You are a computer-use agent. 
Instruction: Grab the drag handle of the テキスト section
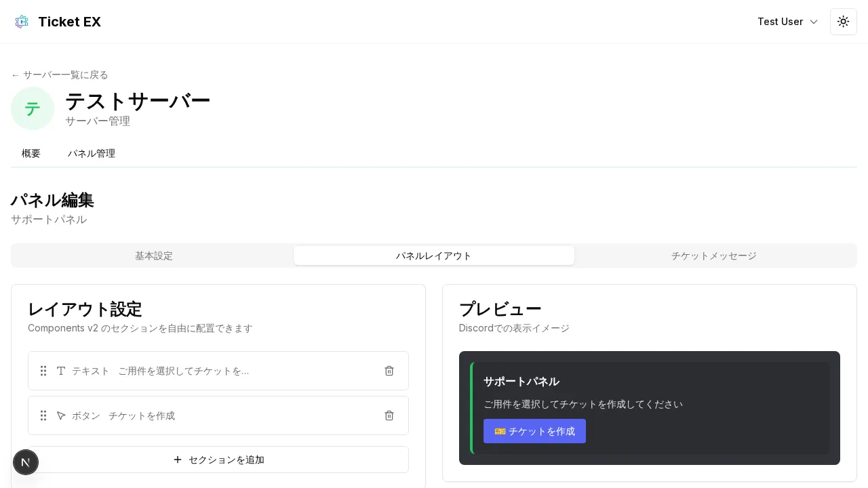[x=43, y=371]
